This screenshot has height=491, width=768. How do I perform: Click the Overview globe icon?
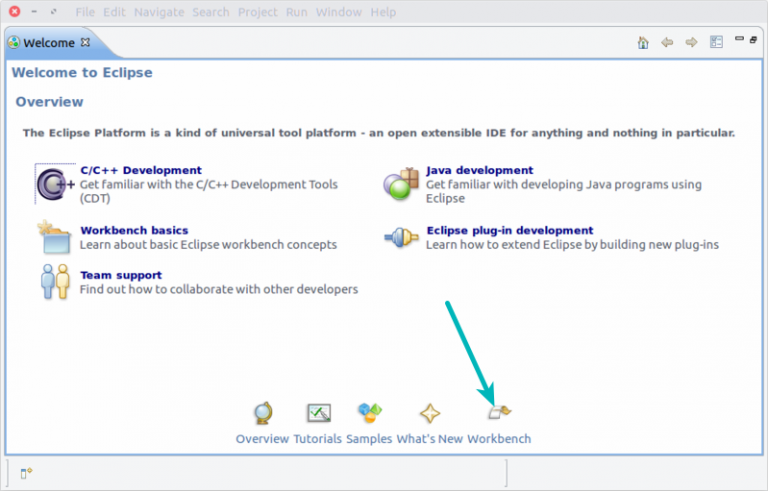263,412
